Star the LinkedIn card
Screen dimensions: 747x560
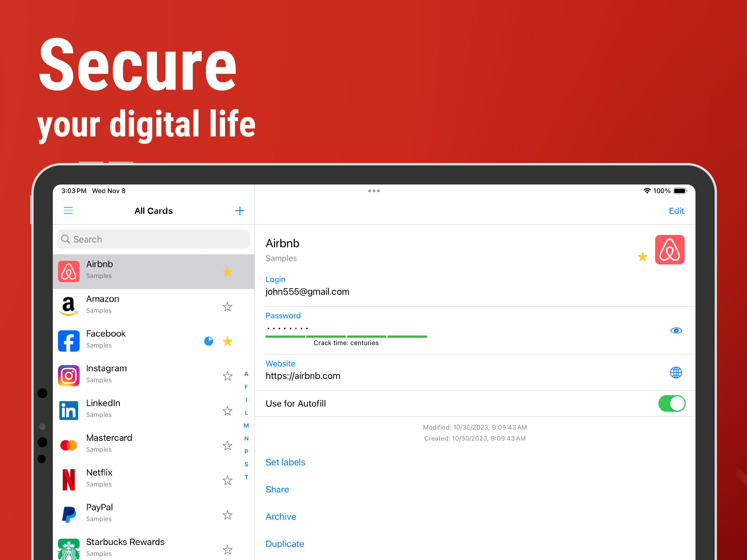click(x=227, y=411)
